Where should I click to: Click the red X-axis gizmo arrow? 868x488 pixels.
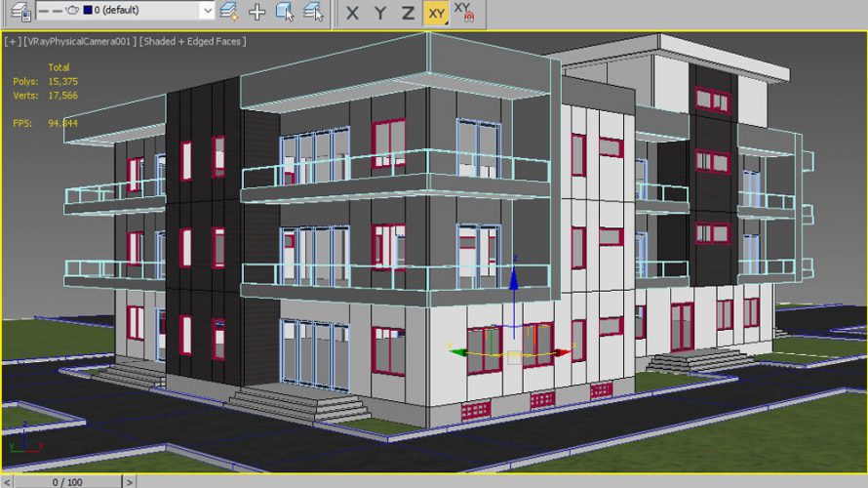[x=563, y=352]
